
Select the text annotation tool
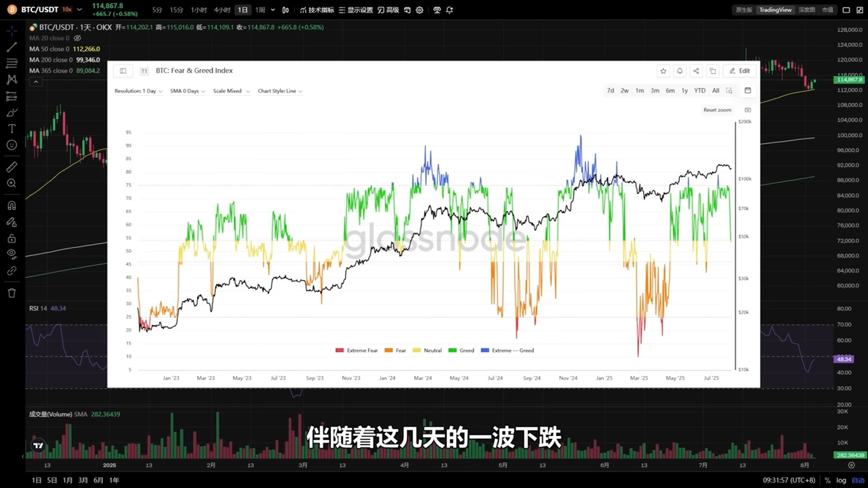[x=12, y=129]
